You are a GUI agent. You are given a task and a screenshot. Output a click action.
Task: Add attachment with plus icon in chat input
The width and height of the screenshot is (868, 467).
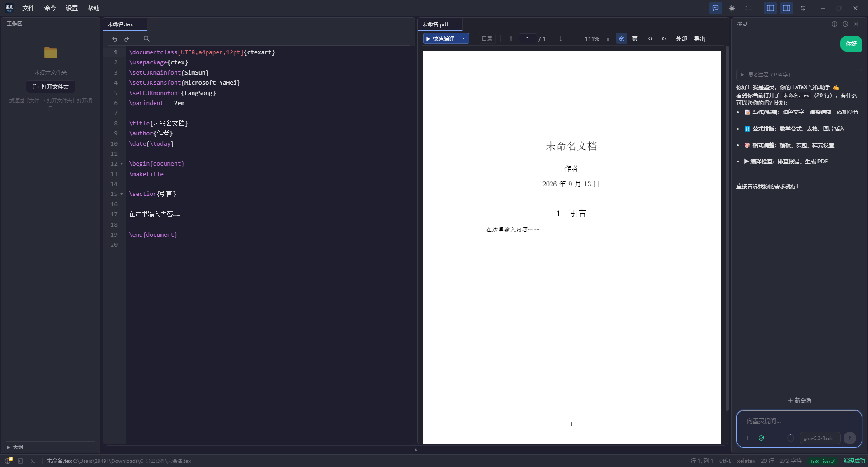tap(748, 438)
